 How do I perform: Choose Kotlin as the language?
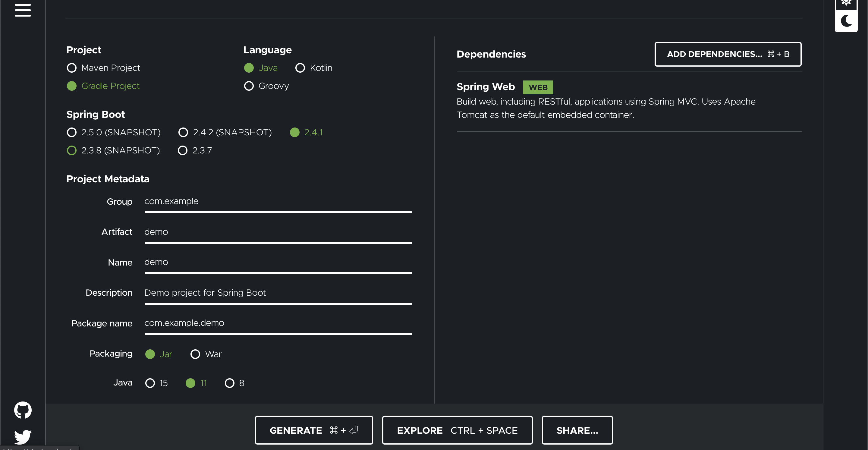[300, 68]
